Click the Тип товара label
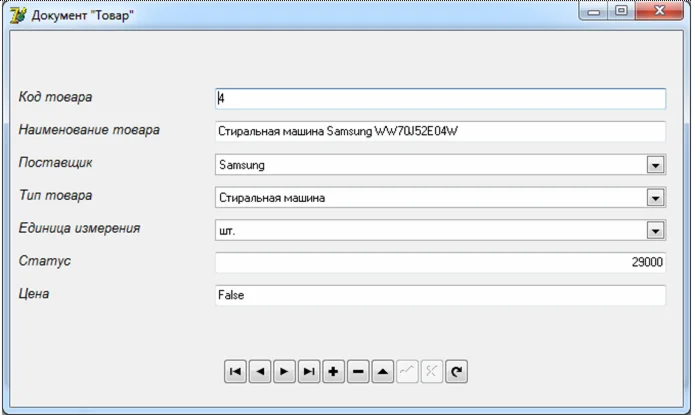692x415 pixels. click(55, 195)
